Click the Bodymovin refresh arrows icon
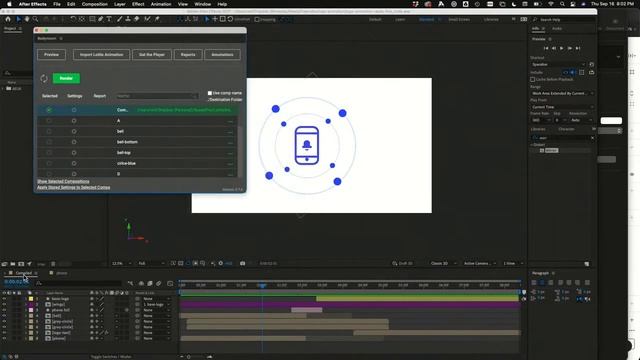 (x=44, y=78)
